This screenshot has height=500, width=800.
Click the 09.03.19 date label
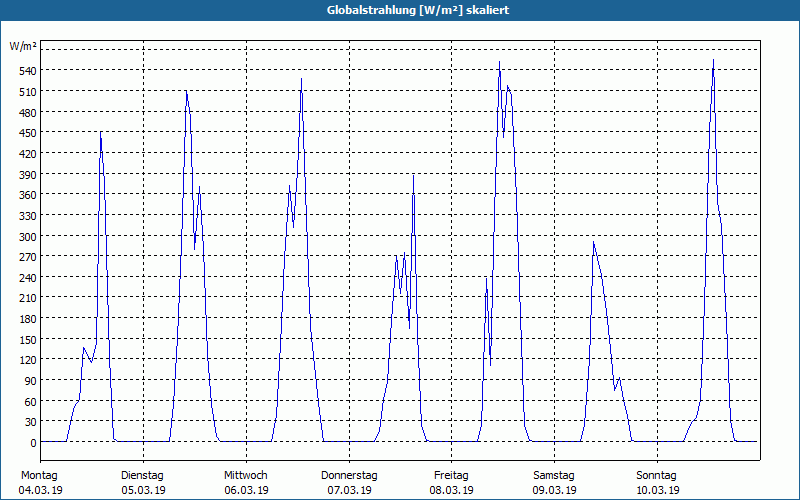555,490
